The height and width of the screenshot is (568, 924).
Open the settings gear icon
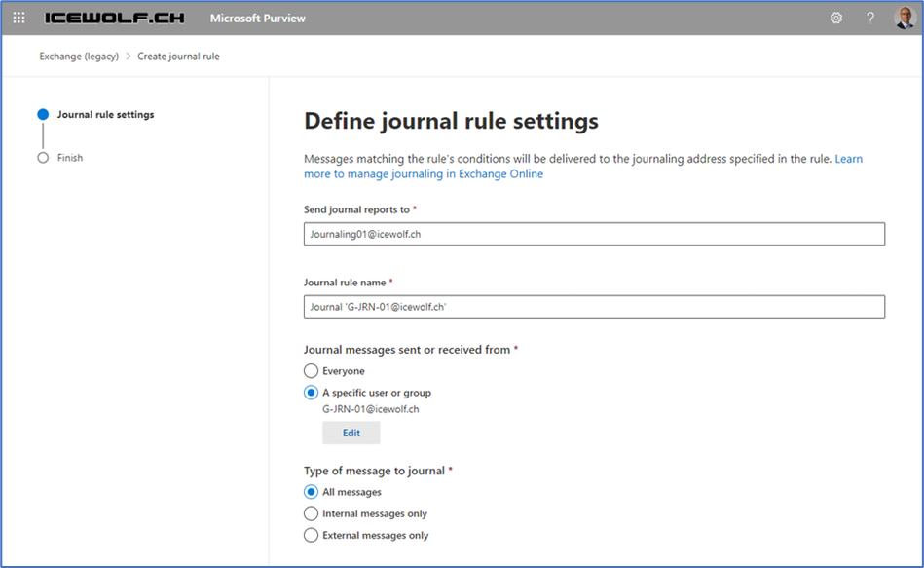coord(835,18)
